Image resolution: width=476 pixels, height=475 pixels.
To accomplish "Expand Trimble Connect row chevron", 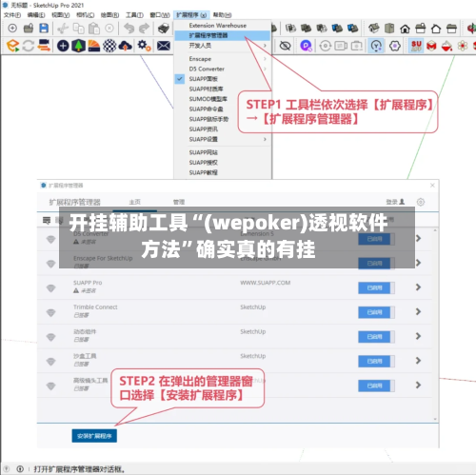I will (418, 311).
